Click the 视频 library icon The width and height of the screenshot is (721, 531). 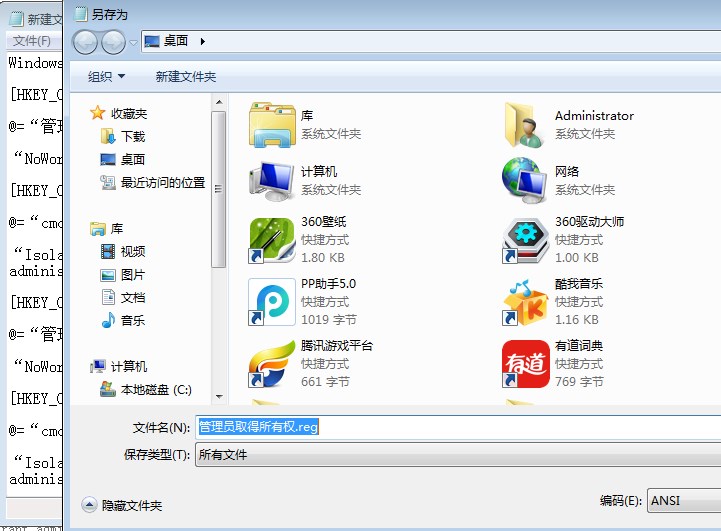point(108,251)
